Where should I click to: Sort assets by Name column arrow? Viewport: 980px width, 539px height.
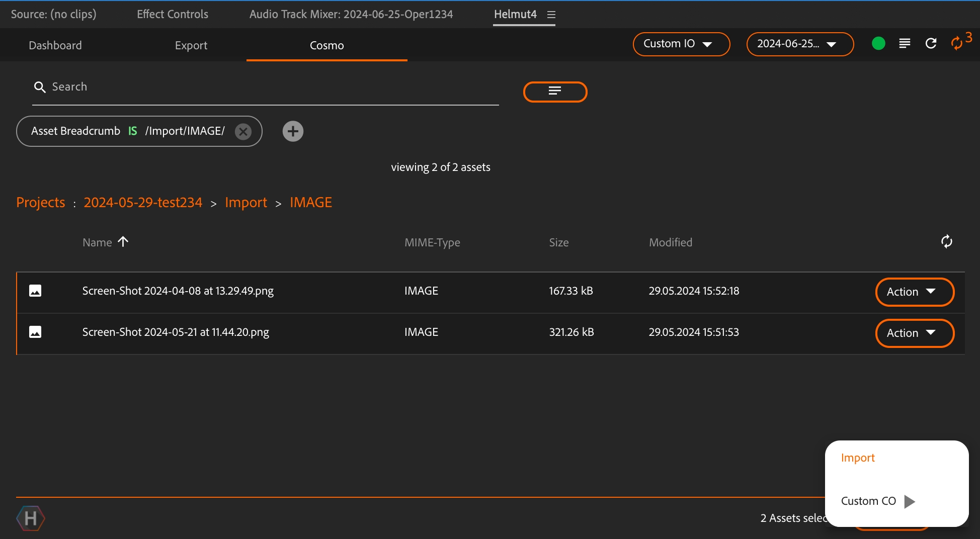[123, 242]
